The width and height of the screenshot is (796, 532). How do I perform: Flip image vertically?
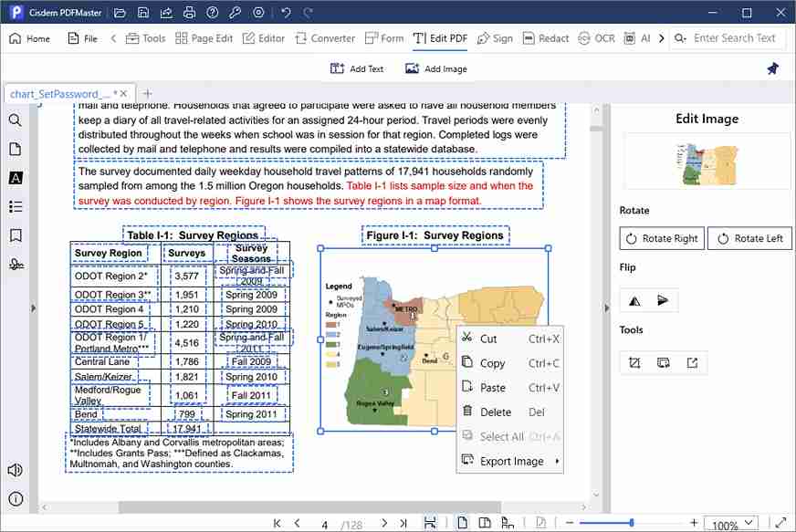(x=663, y=300)
